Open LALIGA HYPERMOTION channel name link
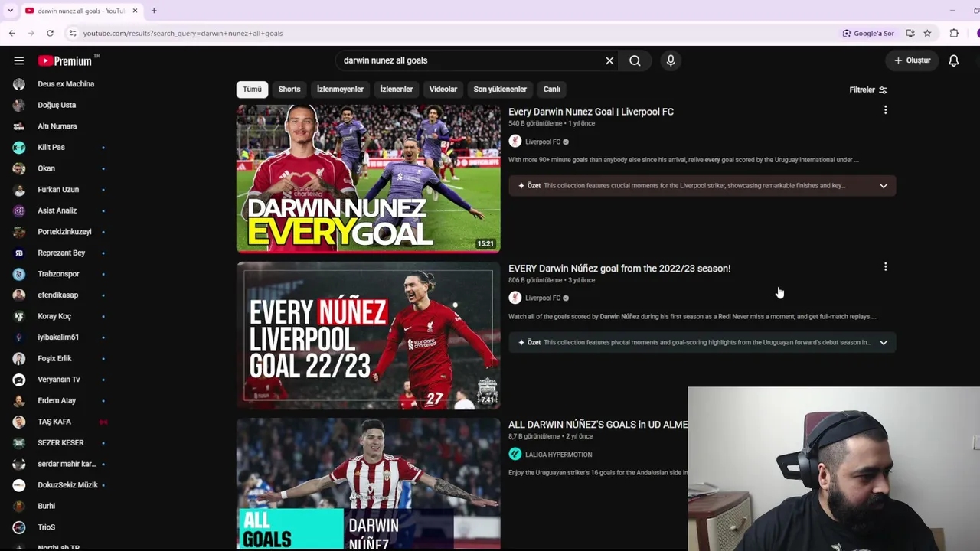The height and width of the screenshot is (551, 980). [558, 455]
